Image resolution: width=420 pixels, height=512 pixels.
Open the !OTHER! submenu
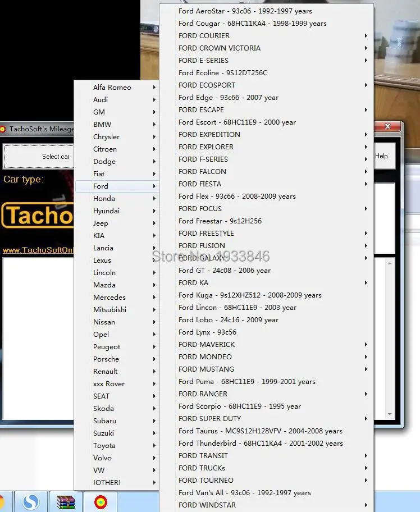(x=117, y=483)
